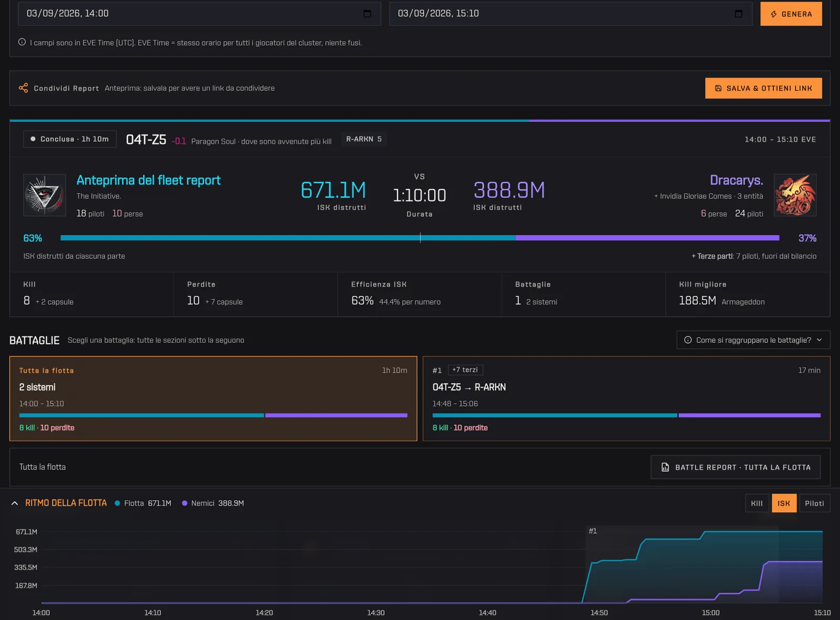The height and width of the screenshot is (620, 840).
Task: Click the purple segment of ISK balance bar
Action: pyautogui.click(x=647, y=238)
